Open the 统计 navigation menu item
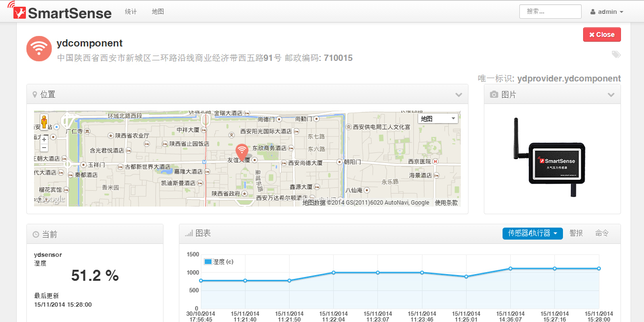The width and height of the screenshot is (644, 322). click(x=131, y=11)
